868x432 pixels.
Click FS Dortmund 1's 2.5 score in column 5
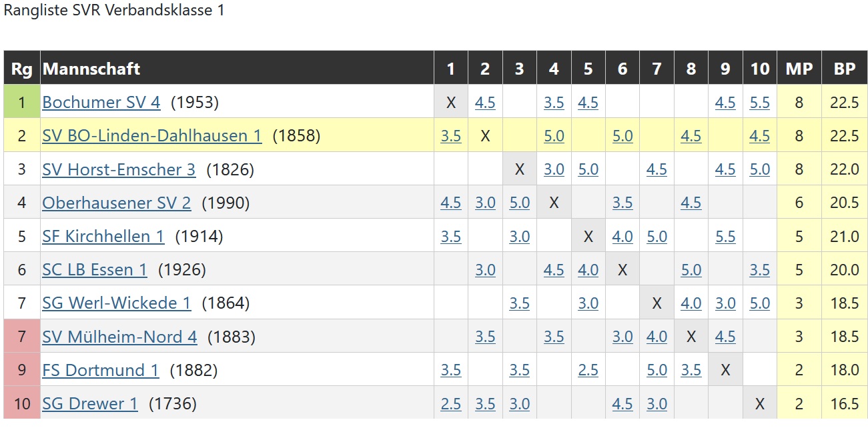pyautogui.click(x=588, y=370)
